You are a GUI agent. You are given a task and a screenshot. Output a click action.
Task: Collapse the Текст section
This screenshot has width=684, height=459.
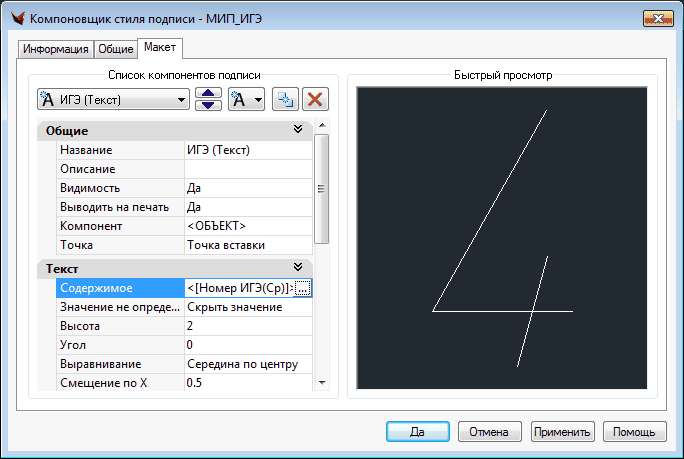tap(297, 268)
